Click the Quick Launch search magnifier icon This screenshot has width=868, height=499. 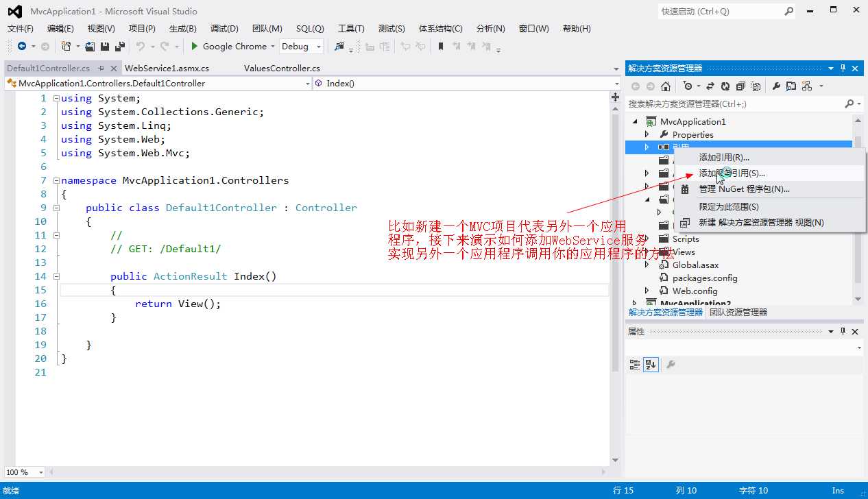tap(789, 11)
